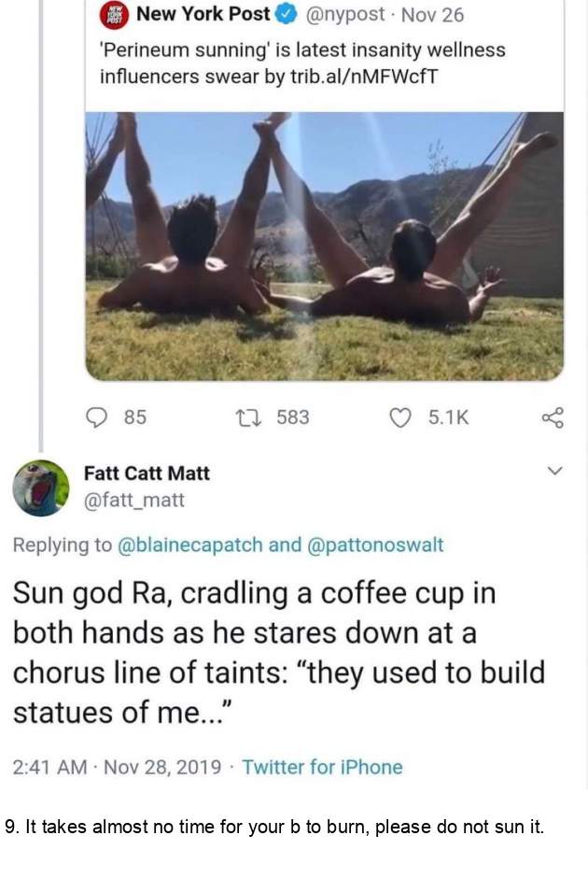The width and height of the screenshot is (588, 878).
Task: Like the New York Post tweet
Action: [x=399, y=418]
